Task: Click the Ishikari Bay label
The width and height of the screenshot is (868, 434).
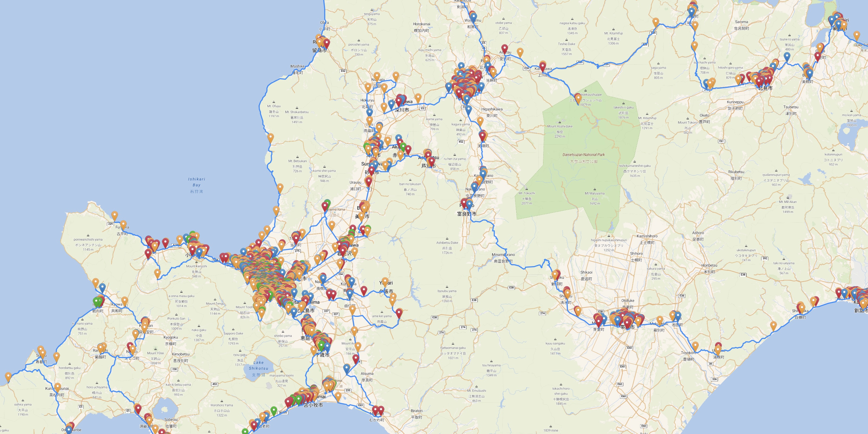Action: [196, 182]
